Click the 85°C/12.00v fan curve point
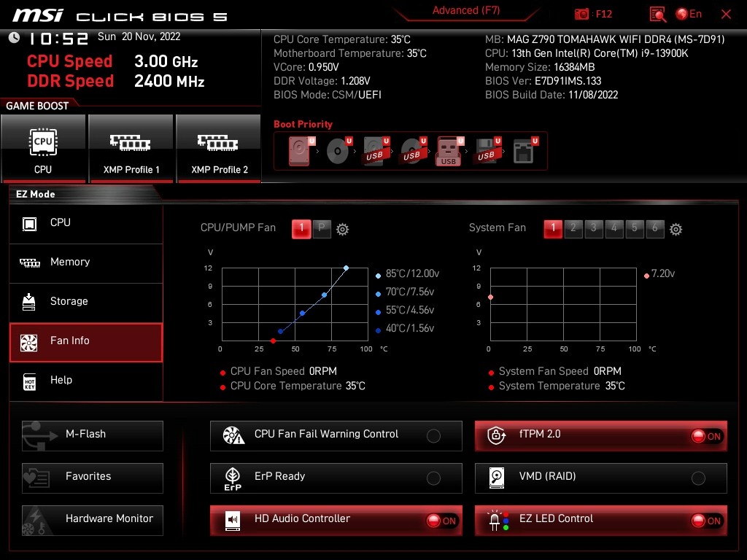 pos(346,268)
